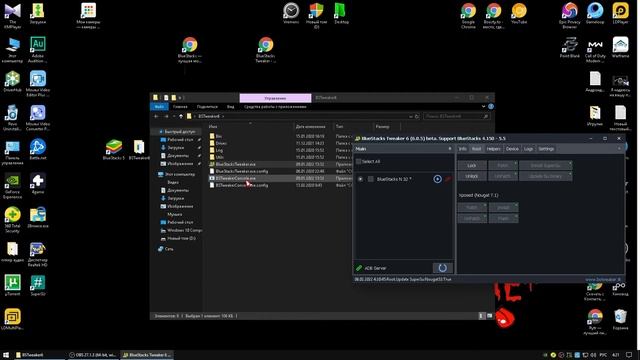Open the Файл menu in Explorer
The image size is (640, 360).
[159, 107]
